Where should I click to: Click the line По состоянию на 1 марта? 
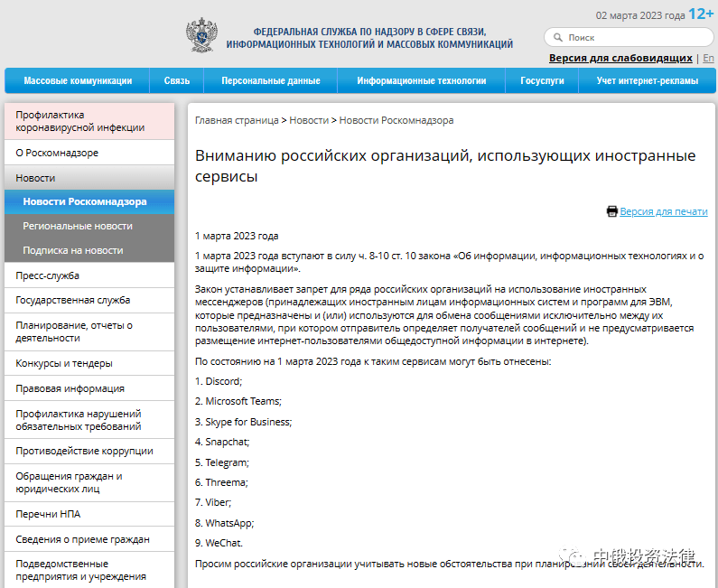pyautogui.click(x=373, y=361)
